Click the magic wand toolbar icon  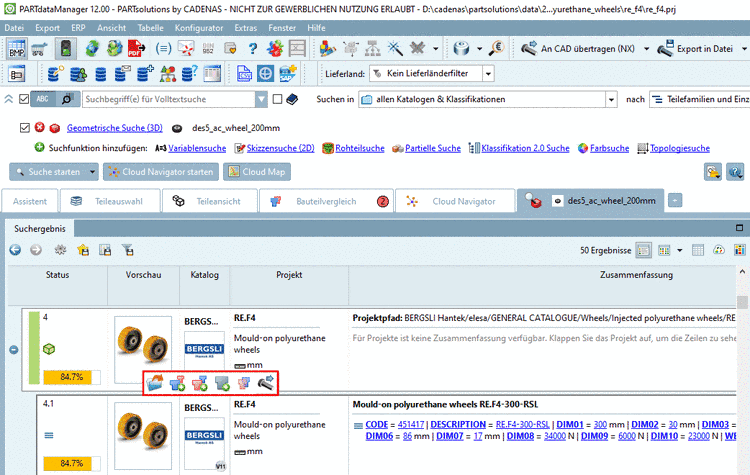(395, 48)
